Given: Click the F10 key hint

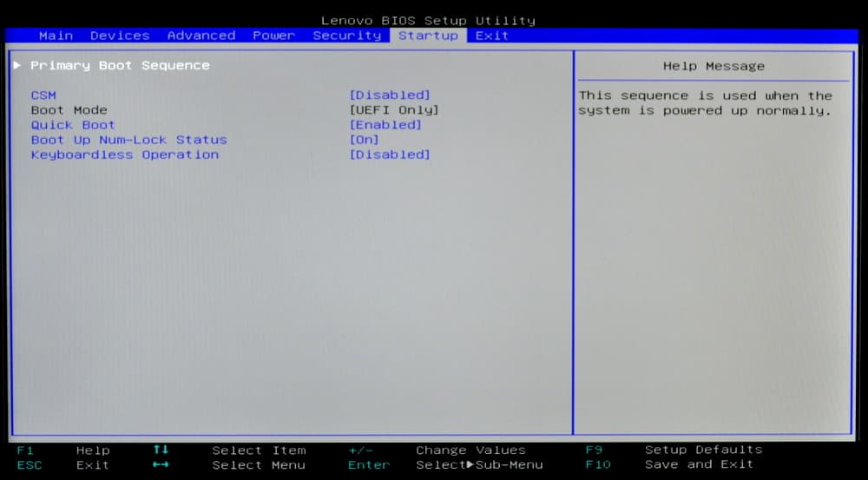Looking at the screenshot, I should point(598,464).
